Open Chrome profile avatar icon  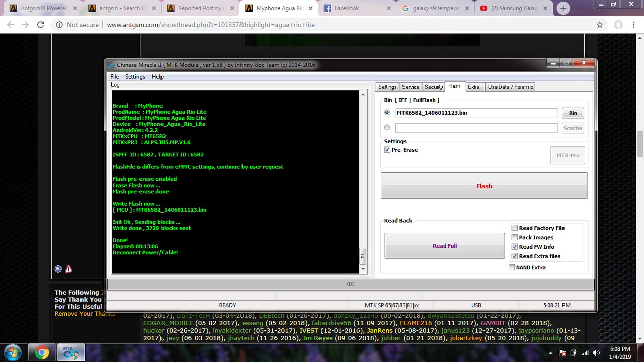click(x=618, y=25)
